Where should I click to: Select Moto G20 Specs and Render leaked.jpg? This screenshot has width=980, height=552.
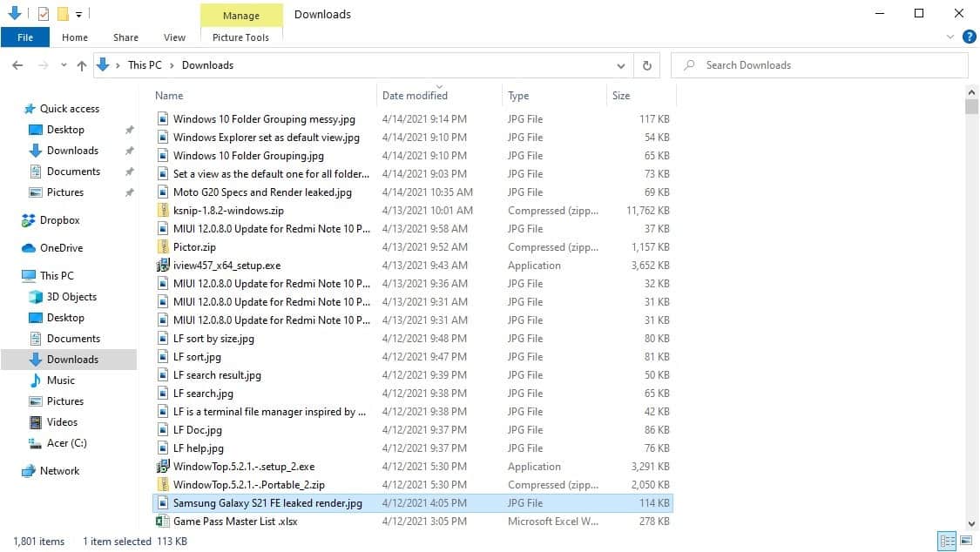point(262,192)
